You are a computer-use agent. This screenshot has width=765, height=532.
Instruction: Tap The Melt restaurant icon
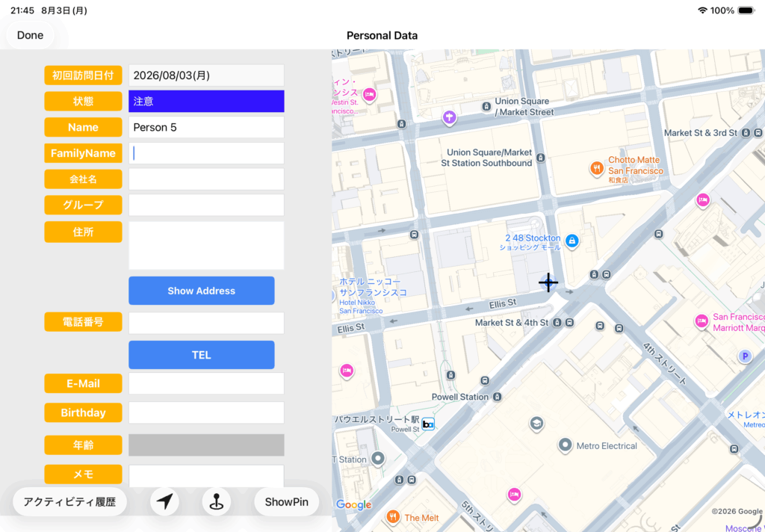393,517
